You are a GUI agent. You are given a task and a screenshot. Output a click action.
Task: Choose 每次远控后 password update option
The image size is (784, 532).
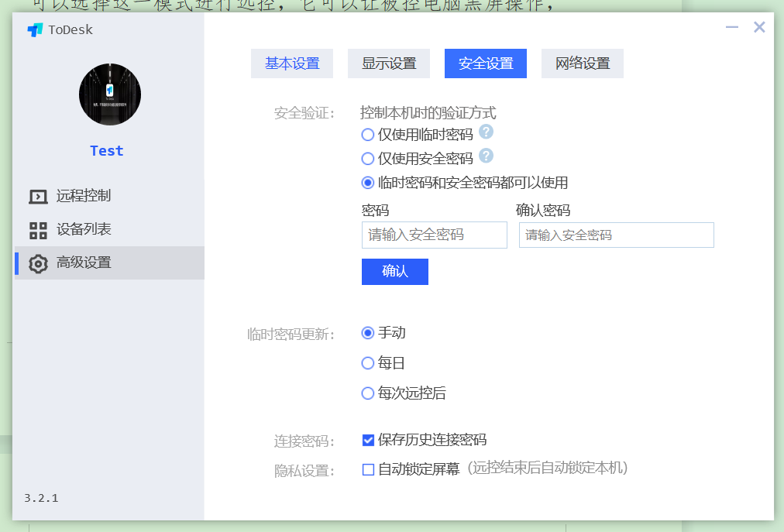click(x=368, y=393)
